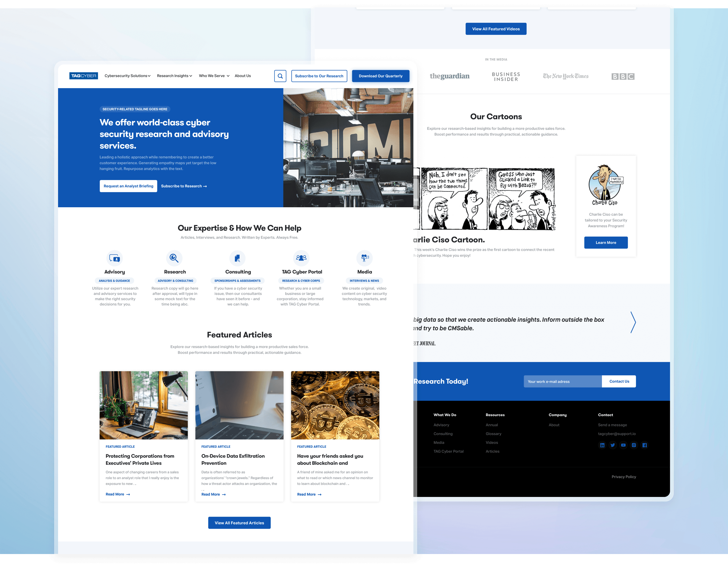Click the Advisory expertise icon
This screenshot has height=568, width=728.
115,258
